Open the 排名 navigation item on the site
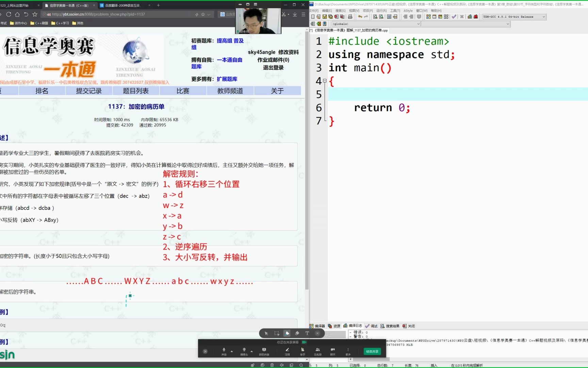The image size is (588, 368). (42, 91)
